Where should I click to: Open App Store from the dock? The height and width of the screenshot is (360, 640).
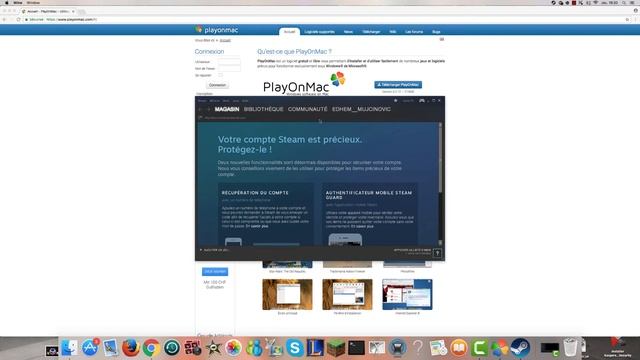(90, 348)
